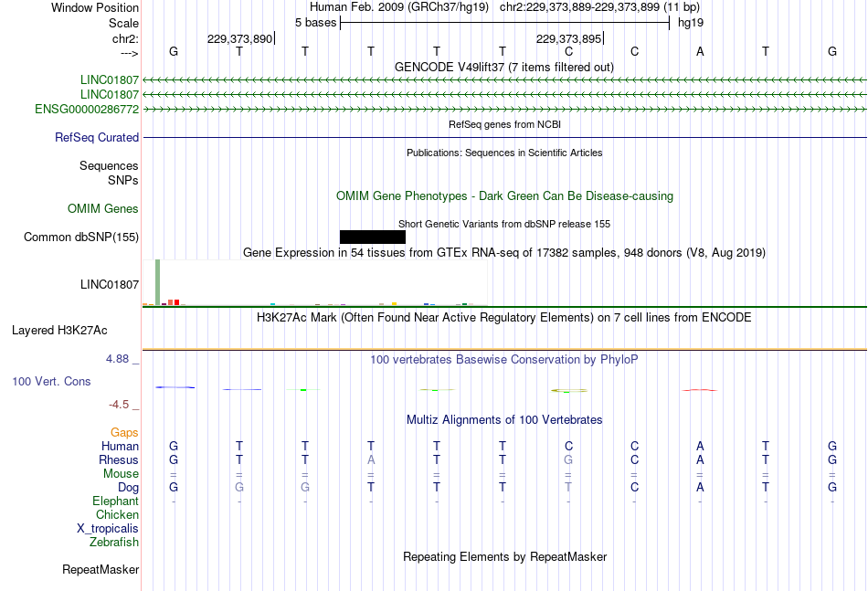Click the 5 bases scale bar
The width and height of the screenshot is (868, 591).
tap(505, 23)
